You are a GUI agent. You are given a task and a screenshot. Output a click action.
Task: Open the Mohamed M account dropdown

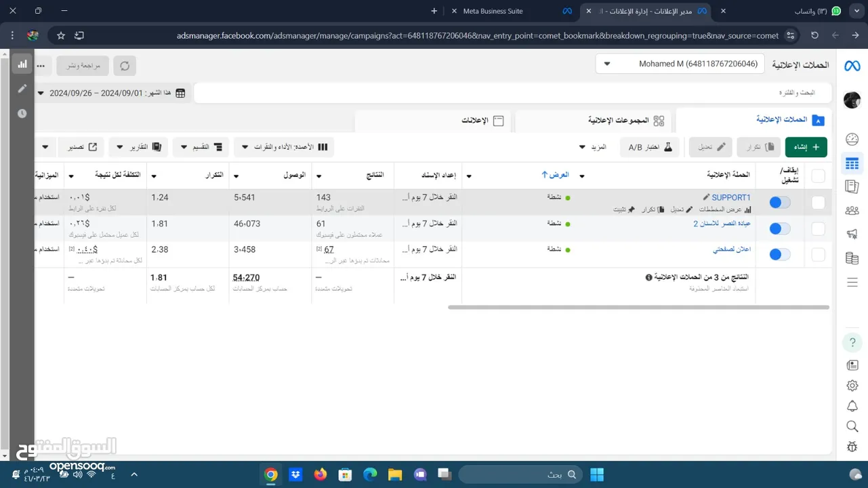(680, 64)
